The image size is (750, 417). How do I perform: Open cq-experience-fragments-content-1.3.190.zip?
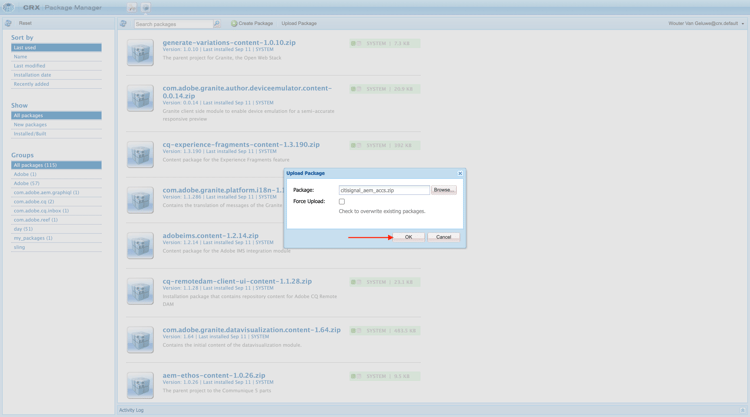pyautogui.click(x=241, y=144)
